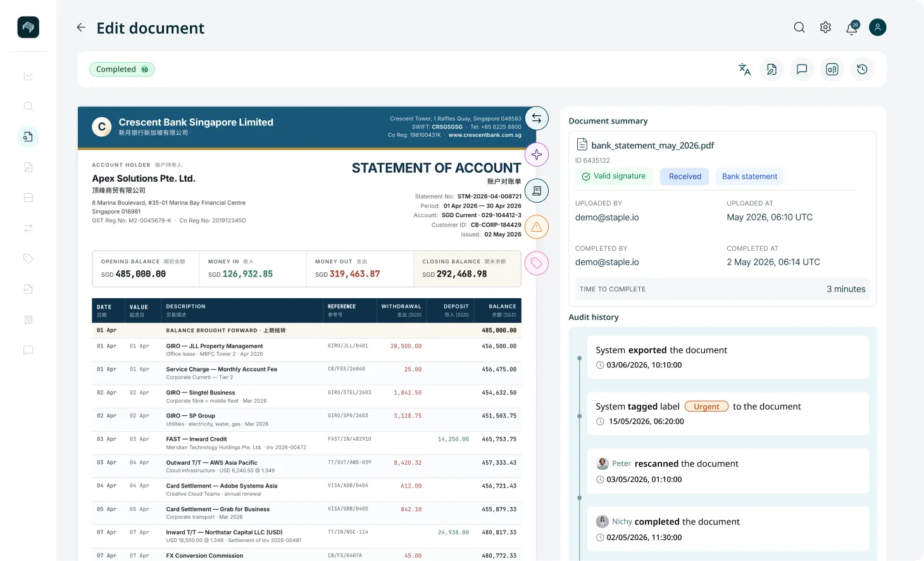Click the translate language icon
This screenshot has width=924, height=561.
745,69
